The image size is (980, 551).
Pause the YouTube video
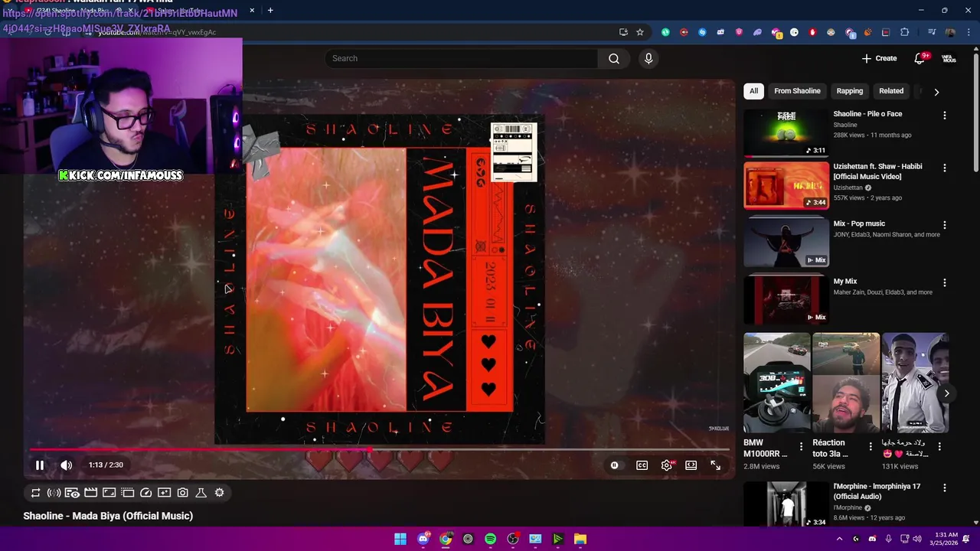point(40,465)
